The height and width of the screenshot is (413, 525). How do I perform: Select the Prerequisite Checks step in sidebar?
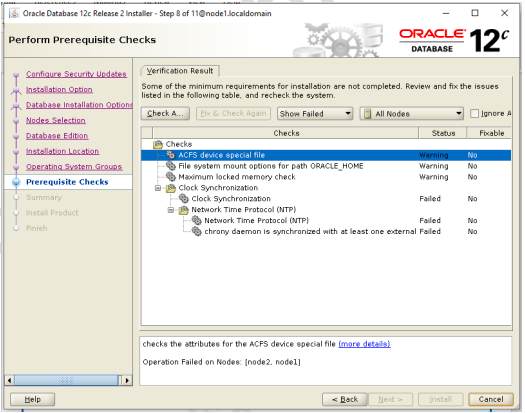pyautogui.click(x=67, y=182)
